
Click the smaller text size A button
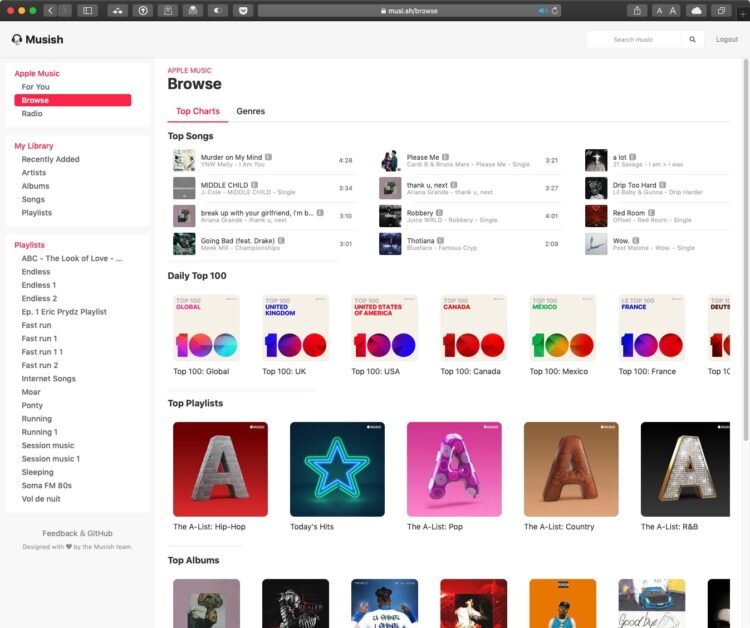pyautogui.click(x=660, y=11)
